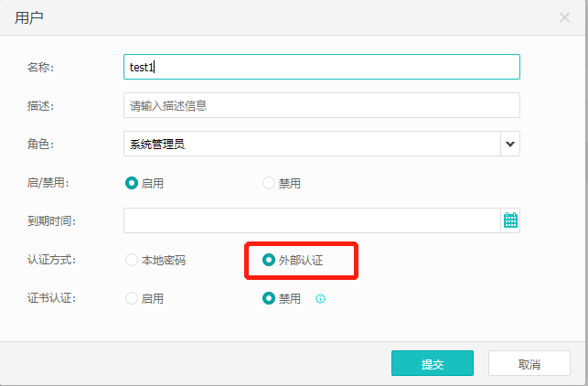Set 证书认证 to 禁用
This screenshot has width=588, height=386.
(x=269, y=298)
